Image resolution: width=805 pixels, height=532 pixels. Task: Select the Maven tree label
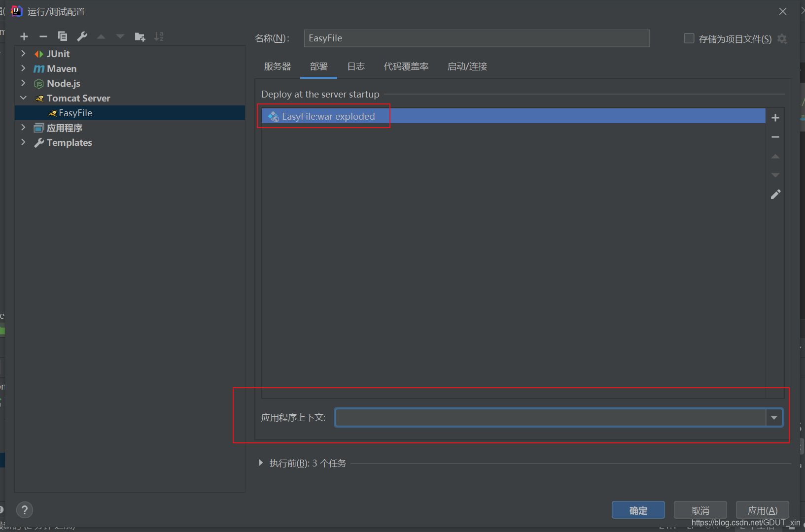62,69
